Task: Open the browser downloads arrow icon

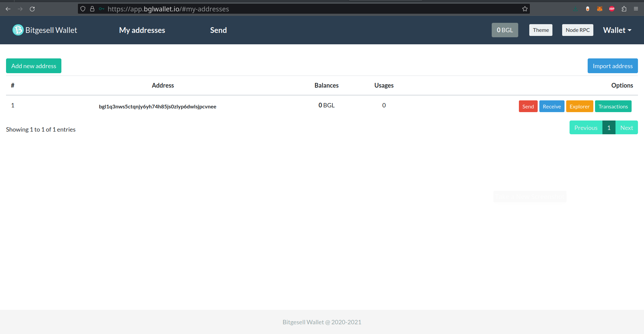Action: coord(576,9)
